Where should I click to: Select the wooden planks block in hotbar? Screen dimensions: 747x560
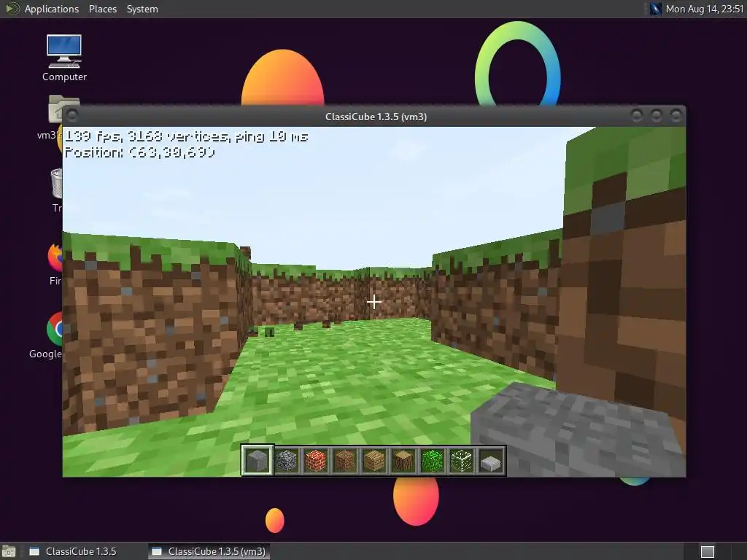(374, 461)
